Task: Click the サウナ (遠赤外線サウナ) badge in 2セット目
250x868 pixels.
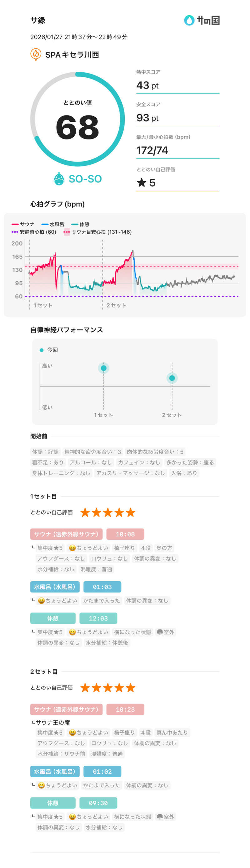Action: [66, 709]
